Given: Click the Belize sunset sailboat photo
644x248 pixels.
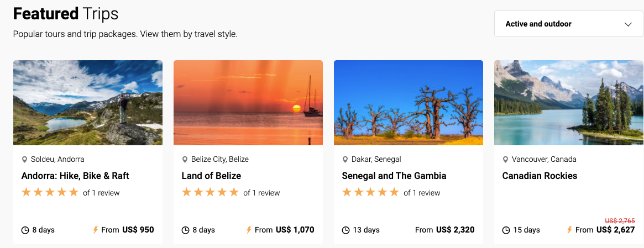Looking at the screenshot, I should (248, 103).
